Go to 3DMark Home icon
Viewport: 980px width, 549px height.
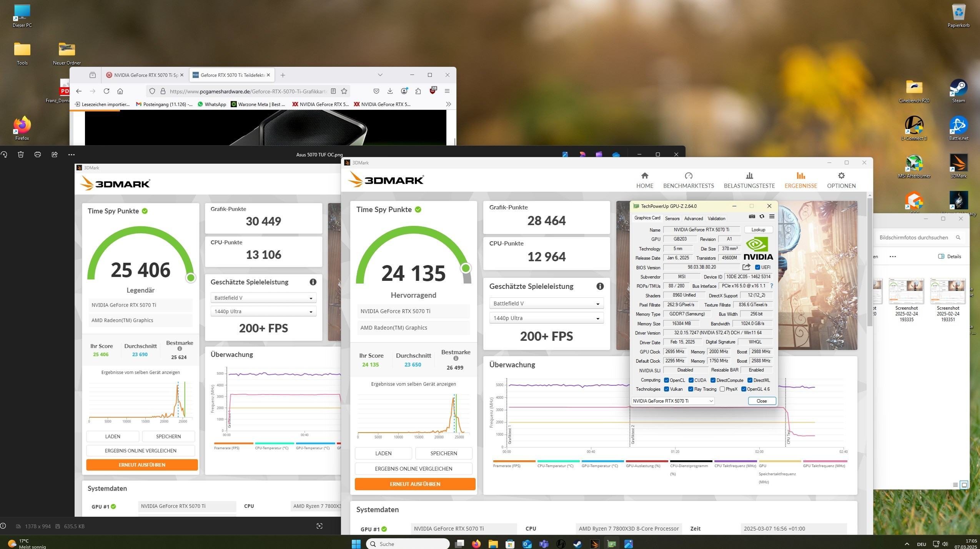[645, 176]
